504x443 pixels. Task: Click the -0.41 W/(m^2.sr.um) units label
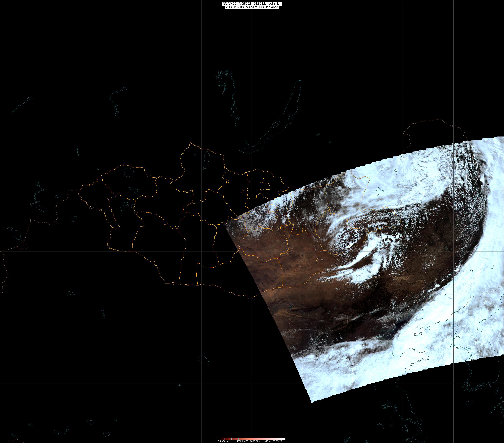226,441
